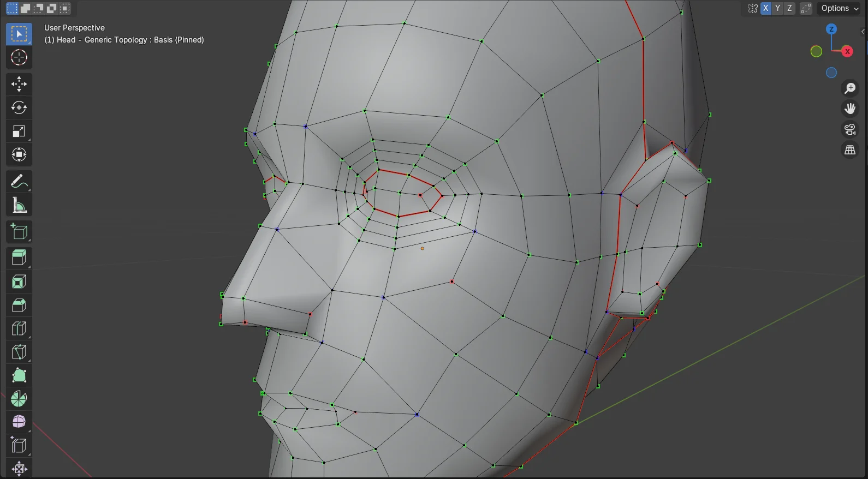Toggle X axis mirror off
868x479 pixels.
pyautogui.click(x=766, y=8)
